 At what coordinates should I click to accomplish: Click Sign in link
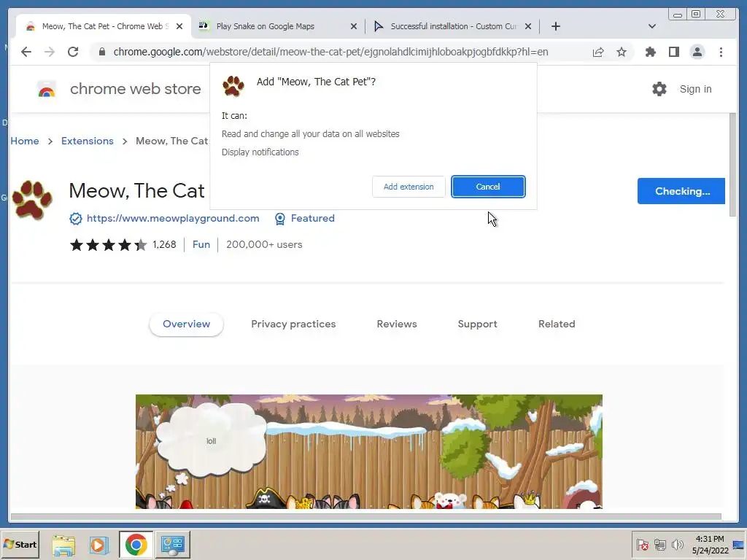click(695, 89)
